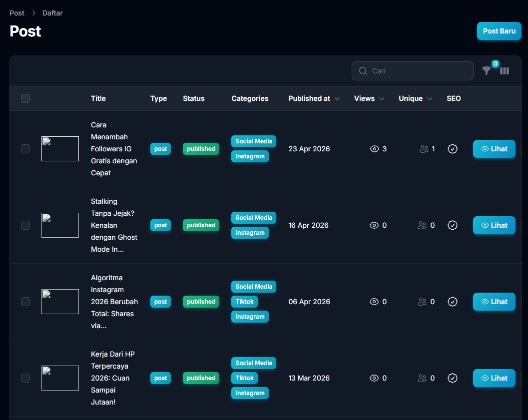Create a new post with Post Baru
528x420 pixels.
click(x=499, y=31)
